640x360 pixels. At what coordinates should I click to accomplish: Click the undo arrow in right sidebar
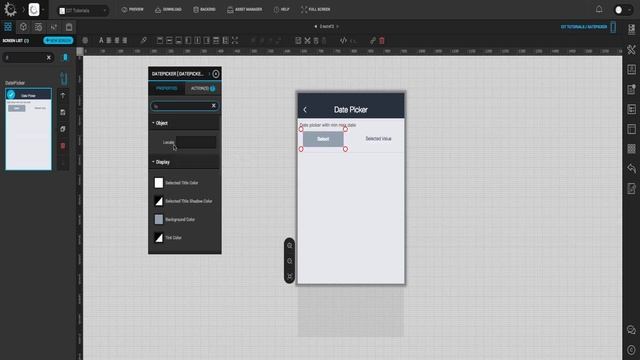click(631, 168)
